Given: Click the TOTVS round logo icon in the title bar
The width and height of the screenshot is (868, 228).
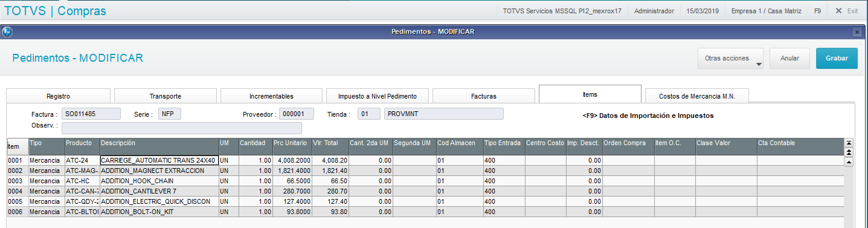Looking at the screenshot, I should tap(7, 32).
